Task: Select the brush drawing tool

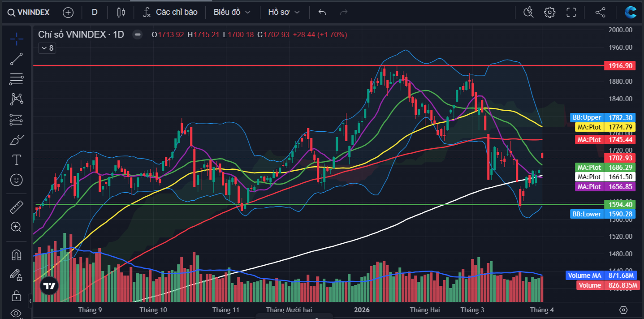Action: tap(17, 140)
